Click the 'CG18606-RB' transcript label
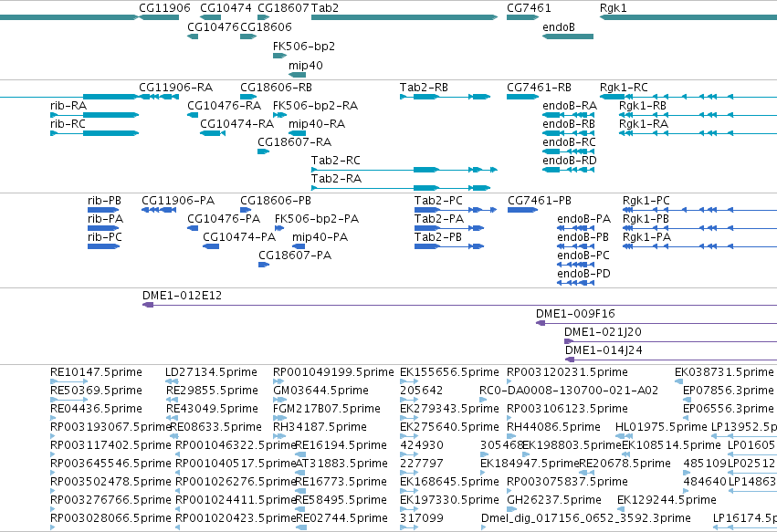Screen dimensions: 777x532 tap(276, 88)
